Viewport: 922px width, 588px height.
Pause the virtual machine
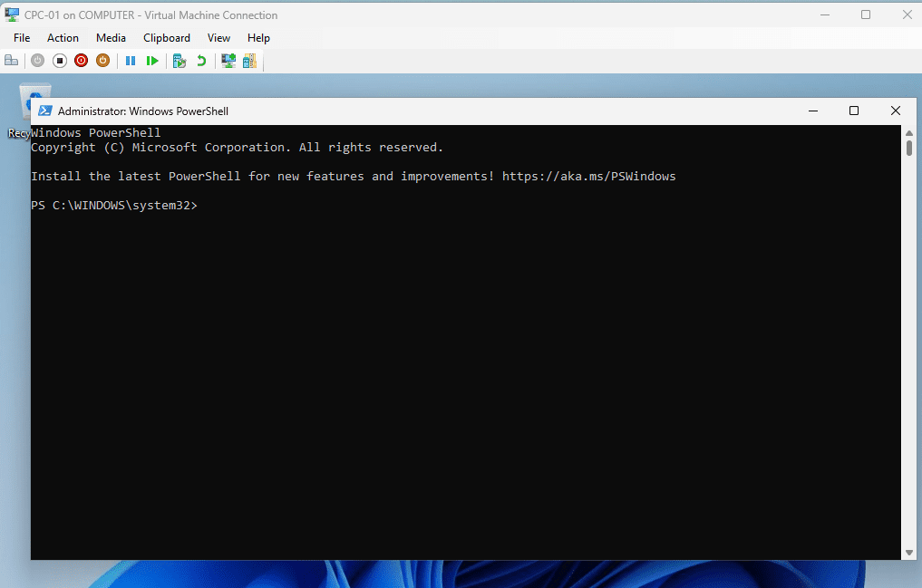[x=131, y=60]
